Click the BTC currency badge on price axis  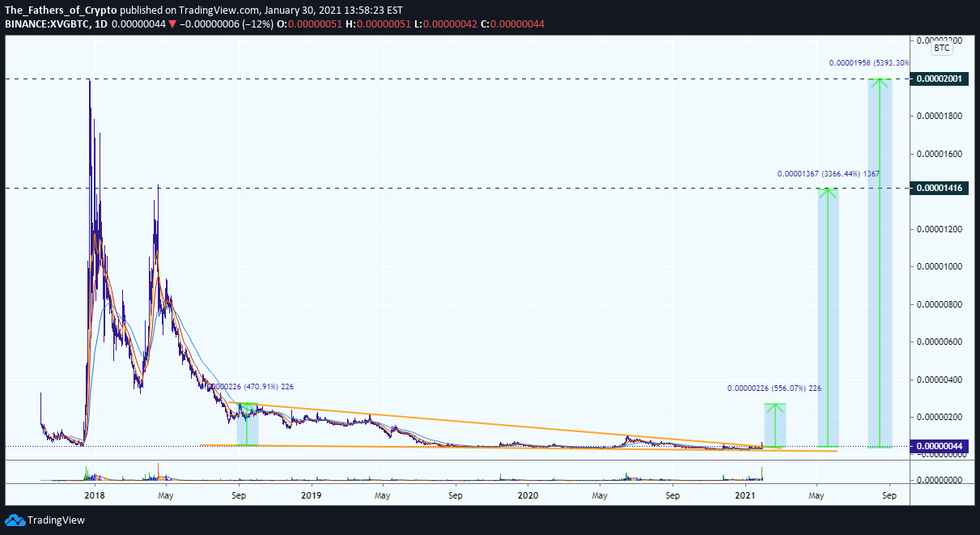(x=942, y=49)
